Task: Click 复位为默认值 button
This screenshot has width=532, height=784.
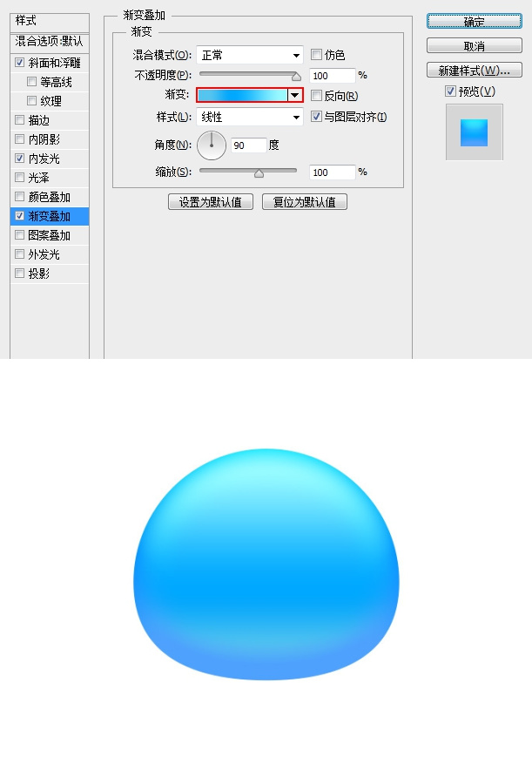Action: (305, 202)
